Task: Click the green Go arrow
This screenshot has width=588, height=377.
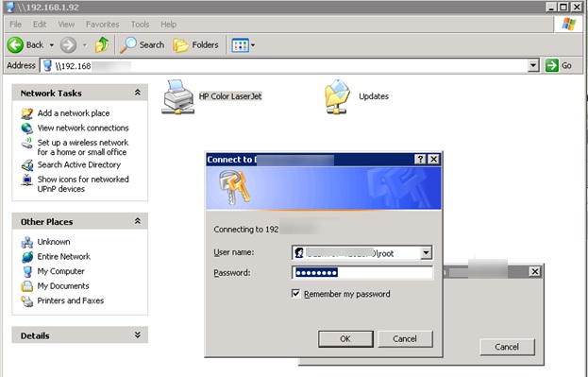Action: click(551, 66)
